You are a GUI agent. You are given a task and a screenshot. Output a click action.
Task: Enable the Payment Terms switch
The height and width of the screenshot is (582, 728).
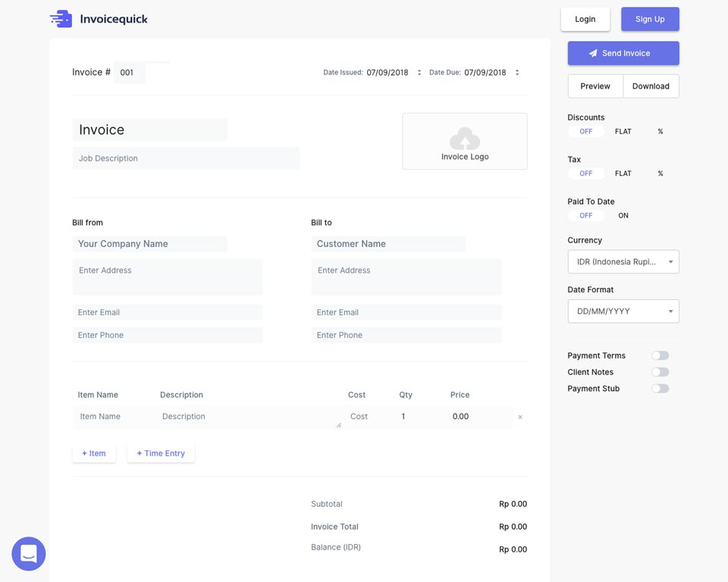click(x=660, y=355)
